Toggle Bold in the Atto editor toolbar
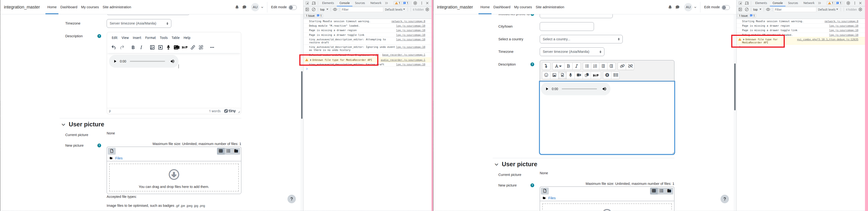 tap(568, 66)
